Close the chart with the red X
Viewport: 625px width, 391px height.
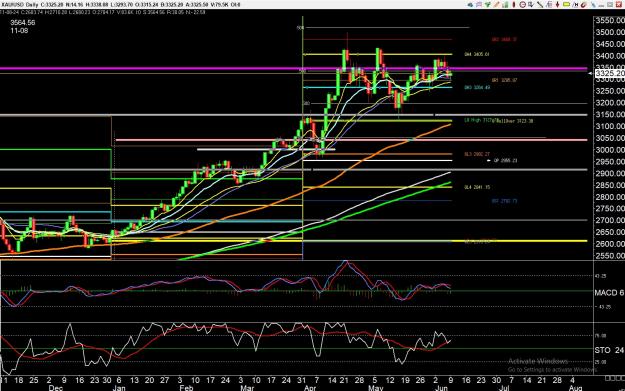click(619, 4)
